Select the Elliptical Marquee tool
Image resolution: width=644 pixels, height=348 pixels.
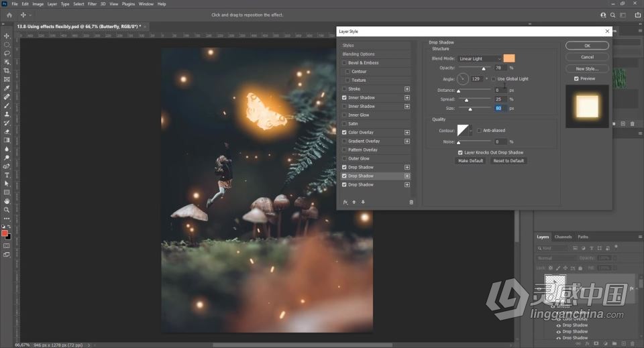[7, 45]
